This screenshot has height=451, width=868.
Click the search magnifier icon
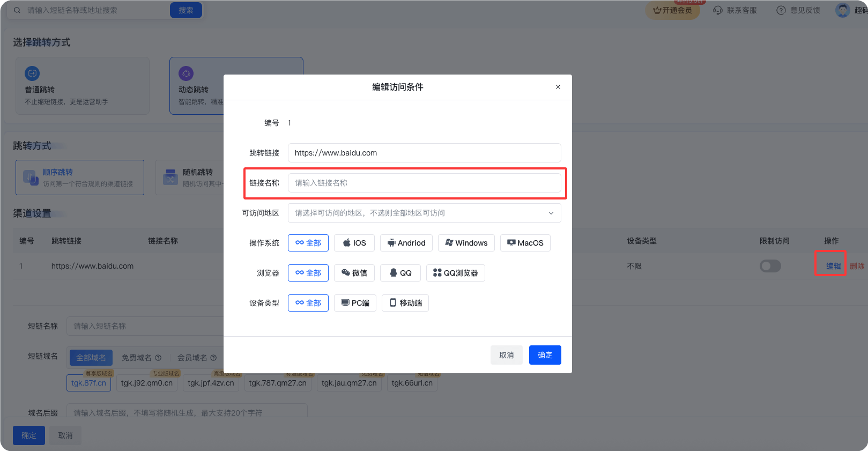click(x=17, y=10)
